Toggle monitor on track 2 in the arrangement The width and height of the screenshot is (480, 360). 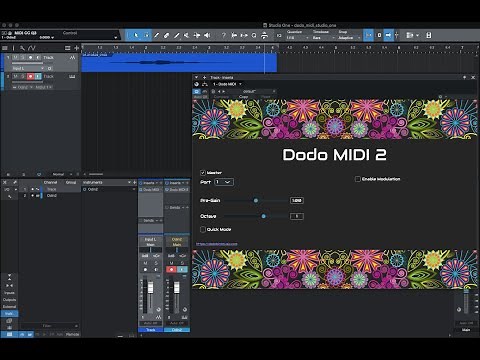tap(38, 77)
